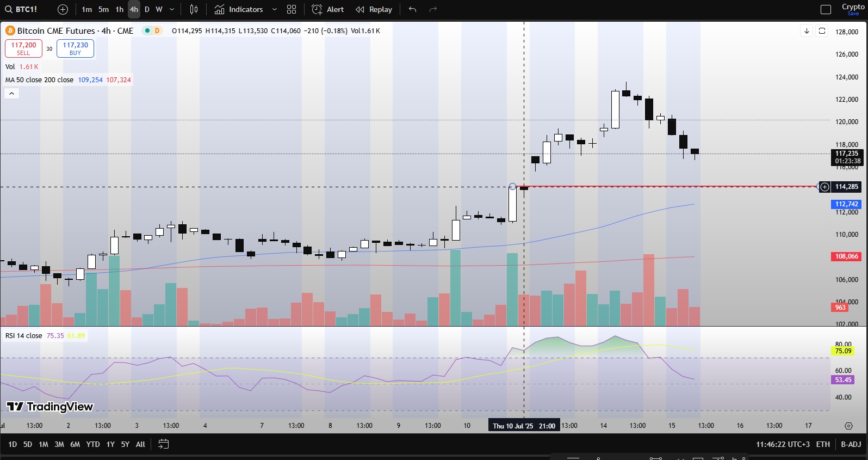
Task: Click the Bitcoin logo icon in chart legend
Action: coord(10,30)
